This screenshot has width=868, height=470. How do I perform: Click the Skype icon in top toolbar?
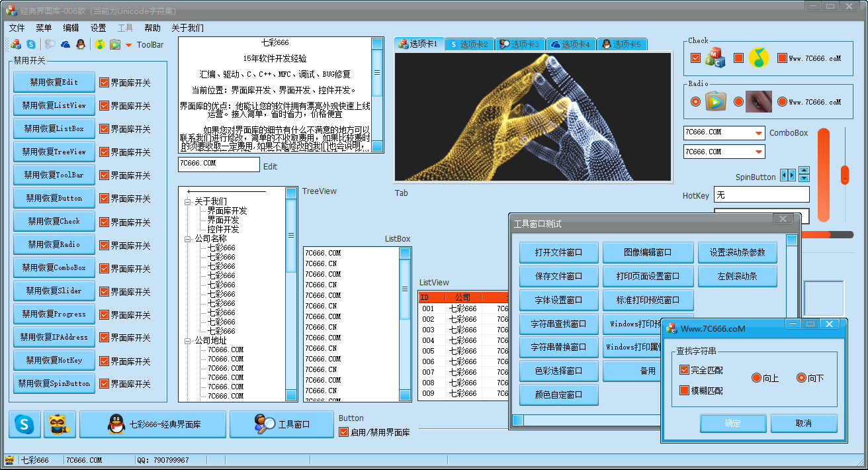[31, 45]
